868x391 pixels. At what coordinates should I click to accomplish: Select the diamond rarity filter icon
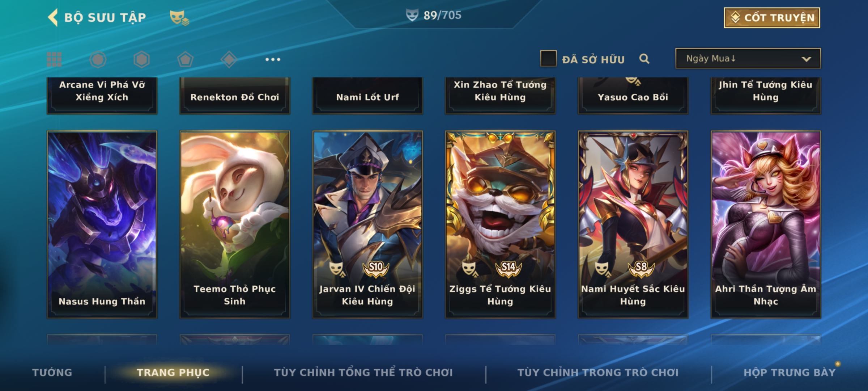coord(229,59)
